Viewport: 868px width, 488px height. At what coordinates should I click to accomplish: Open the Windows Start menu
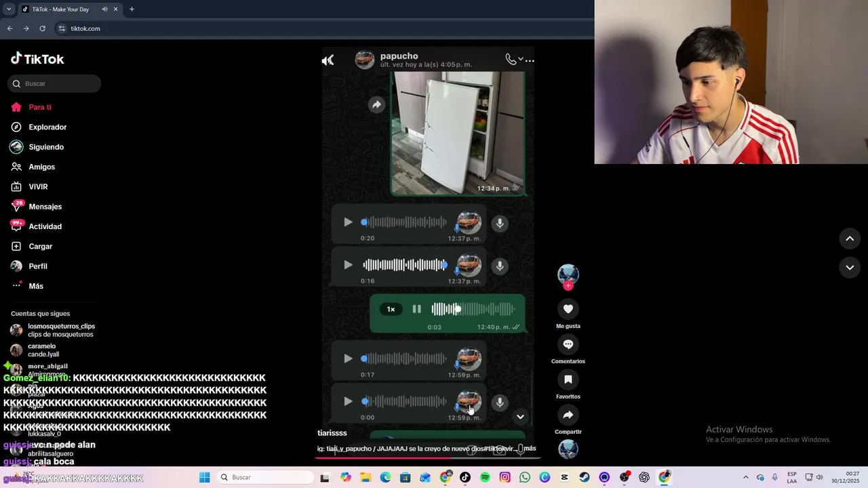pyautogui.click(x=204, y=477)
